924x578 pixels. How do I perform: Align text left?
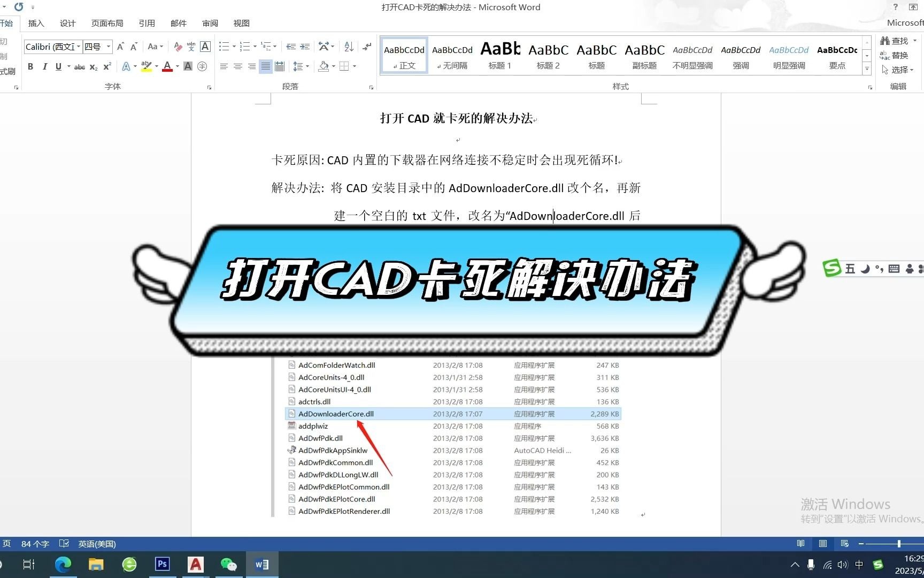pos(224,66)
